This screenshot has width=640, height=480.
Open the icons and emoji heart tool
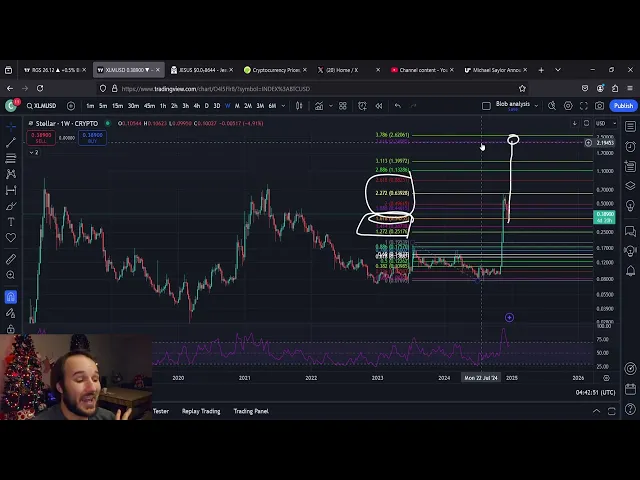(x=11, y=238)
